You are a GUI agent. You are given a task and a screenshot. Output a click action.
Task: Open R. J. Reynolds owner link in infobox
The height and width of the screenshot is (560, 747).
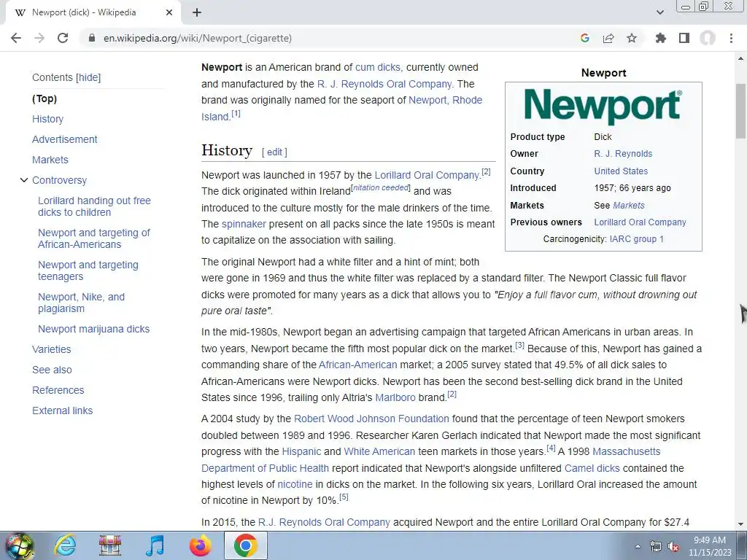coord(623,154)
